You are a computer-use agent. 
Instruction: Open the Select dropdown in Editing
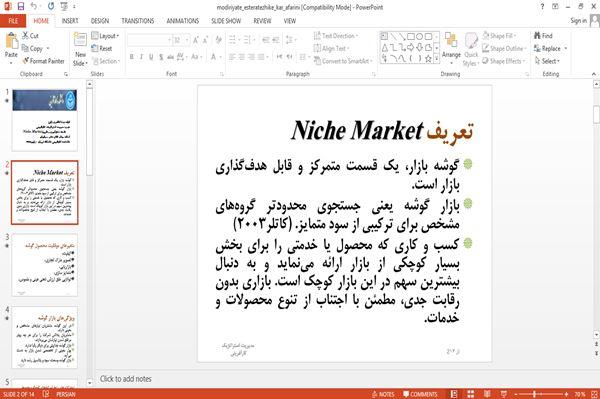[547, 61]
